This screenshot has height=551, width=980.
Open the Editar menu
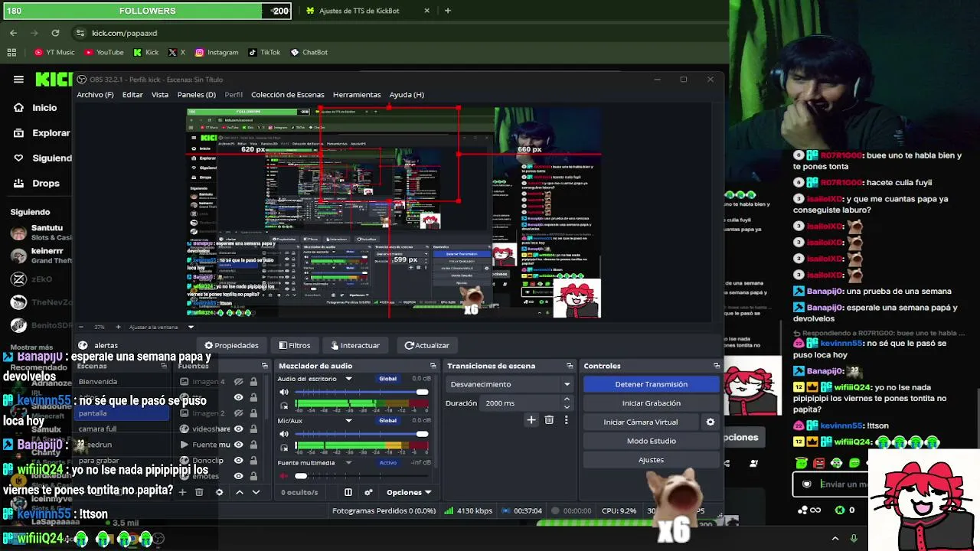tap(132, 94)
